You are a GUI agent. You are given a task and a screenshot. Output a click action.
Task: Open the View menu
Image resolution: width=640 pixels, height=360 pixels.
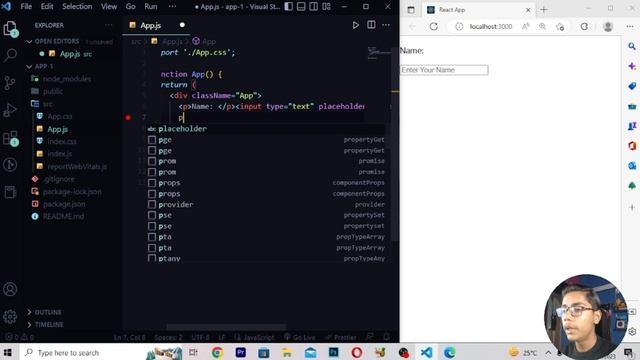pos(109,7)
